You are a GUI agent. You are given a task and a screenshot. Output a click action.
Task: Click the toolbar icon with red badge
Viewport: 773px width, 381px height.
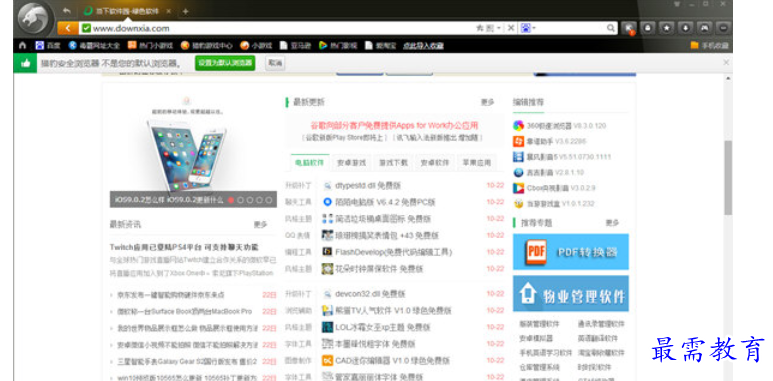tap(629, 28)
